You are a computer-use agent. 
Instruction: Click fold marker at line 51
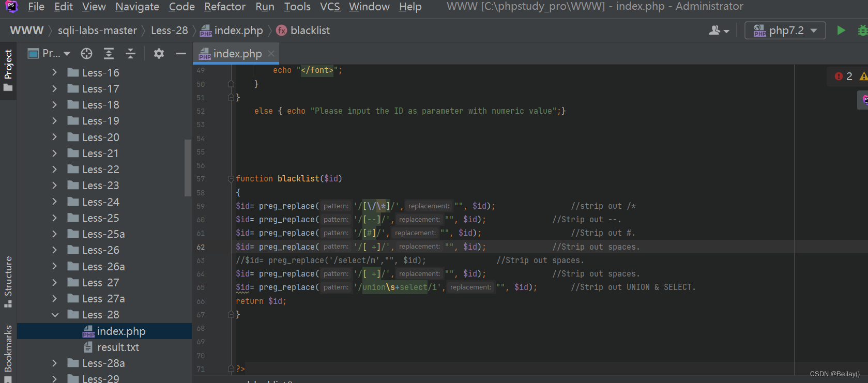[231, 97]
